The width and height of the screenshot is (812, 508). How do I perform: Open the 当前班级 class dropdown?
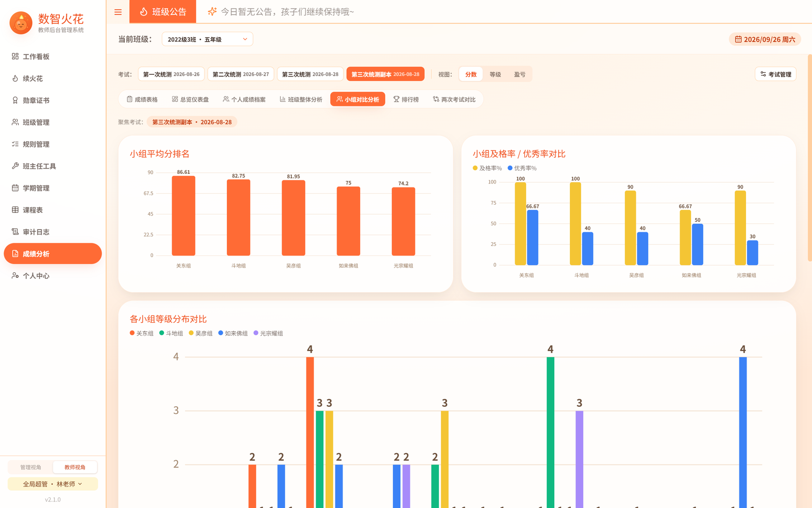click(x=207, y=39)
